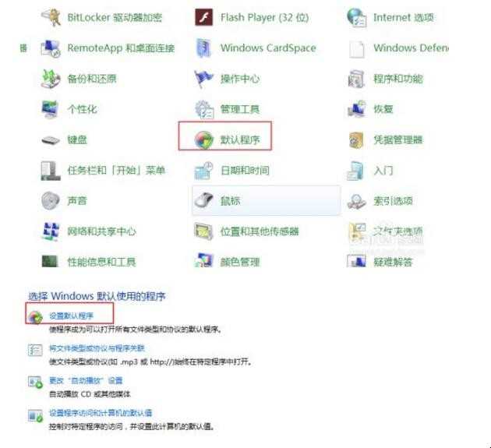The image size is (491, 448).
Task: Click the 默认程序 icon in red box
Action: [x=204, y=139]
